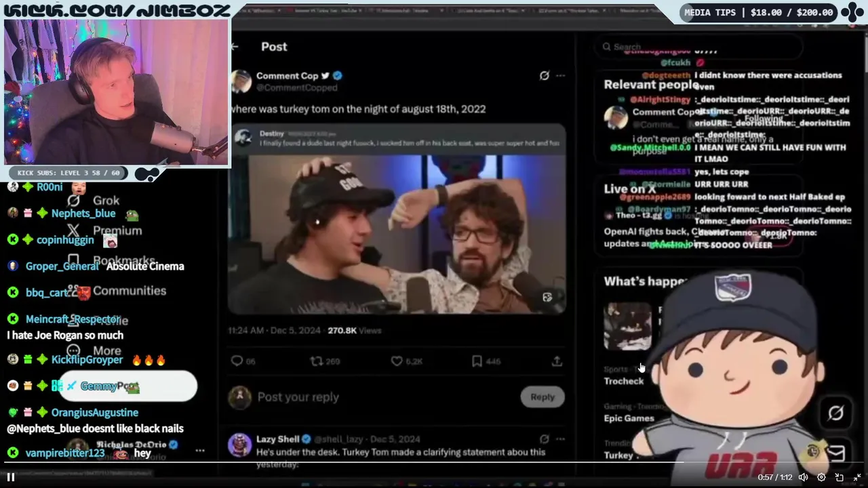The height and width of the screenshot is (488, 868).
Task: Focus the X Search field
Action: tap(698, 47)
